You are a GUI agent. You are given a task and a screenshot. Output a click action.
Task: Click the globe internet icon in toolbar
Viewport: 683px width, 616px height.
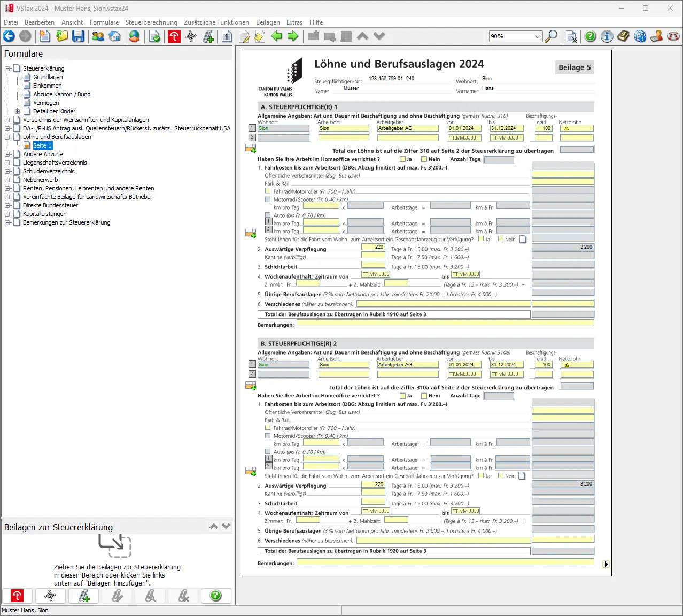click(640, 36)
